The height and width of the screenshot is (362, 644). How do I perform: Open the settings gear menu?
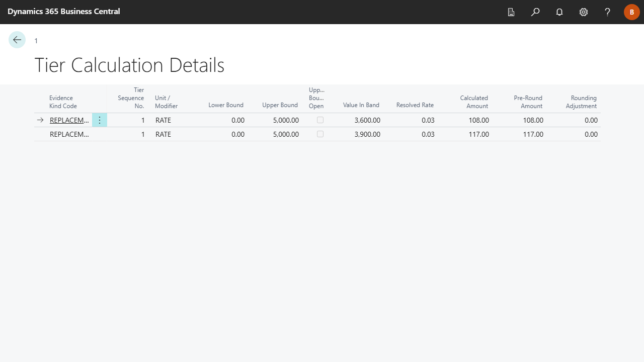point(584,12)
